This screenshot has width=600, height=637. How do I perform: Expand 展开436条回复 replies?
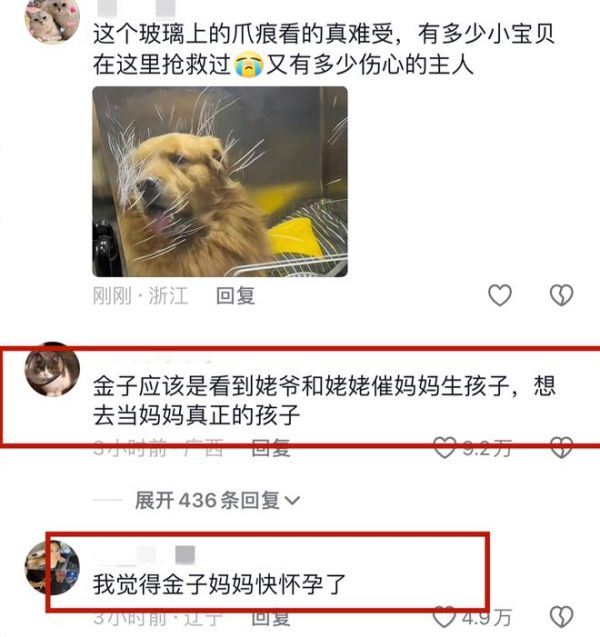(x=217, y=500)
